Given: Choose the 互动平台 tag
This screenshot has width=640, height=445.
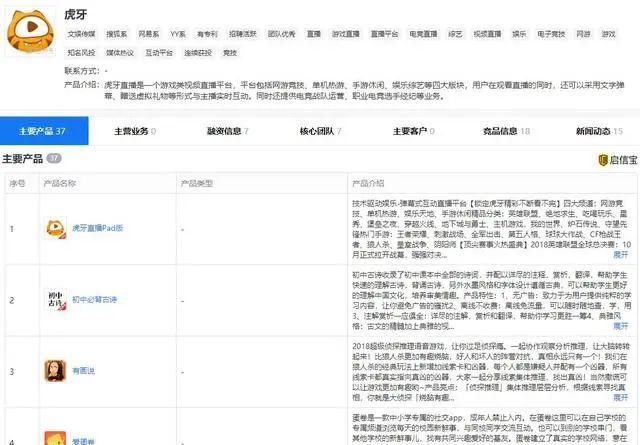Looking at the screenshot, I should [159, 53].
